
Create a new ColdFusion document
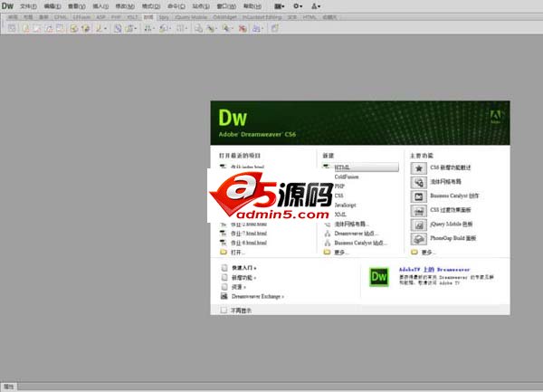347,177
